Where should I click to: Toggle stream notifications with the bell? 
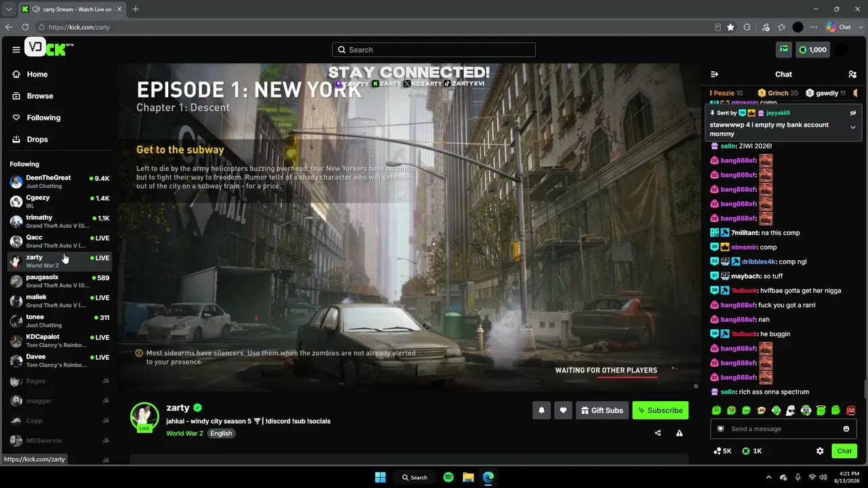click(x=541, y=410)
